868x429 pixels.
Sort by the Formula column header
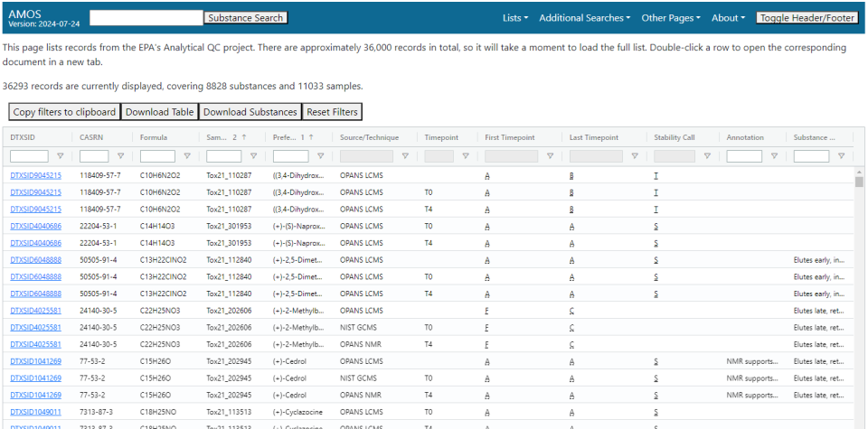click(x=154, y=137)
